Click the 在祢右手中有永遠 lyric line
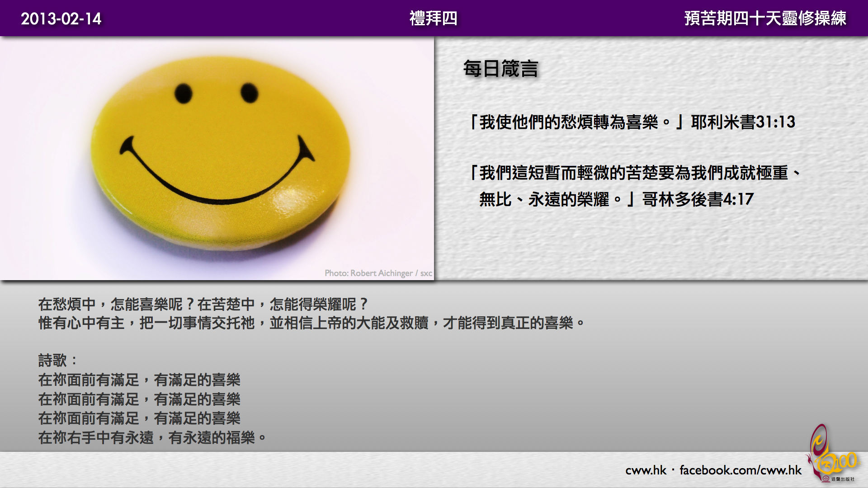Image resolution: width=868 pixels, height=488 pixels. point(152,437)
